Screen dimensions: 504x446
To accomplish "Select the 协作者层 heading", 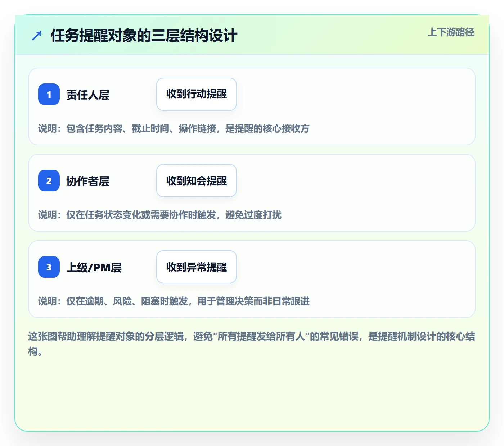I will (x=88, y=181).
